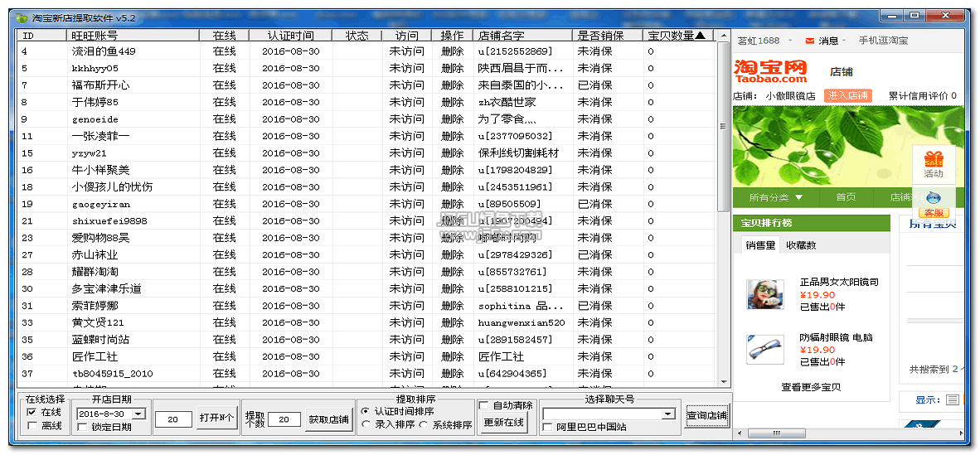Toggle the 离线 offline checkbox
The image size is (980, 455).
[32, 426]
